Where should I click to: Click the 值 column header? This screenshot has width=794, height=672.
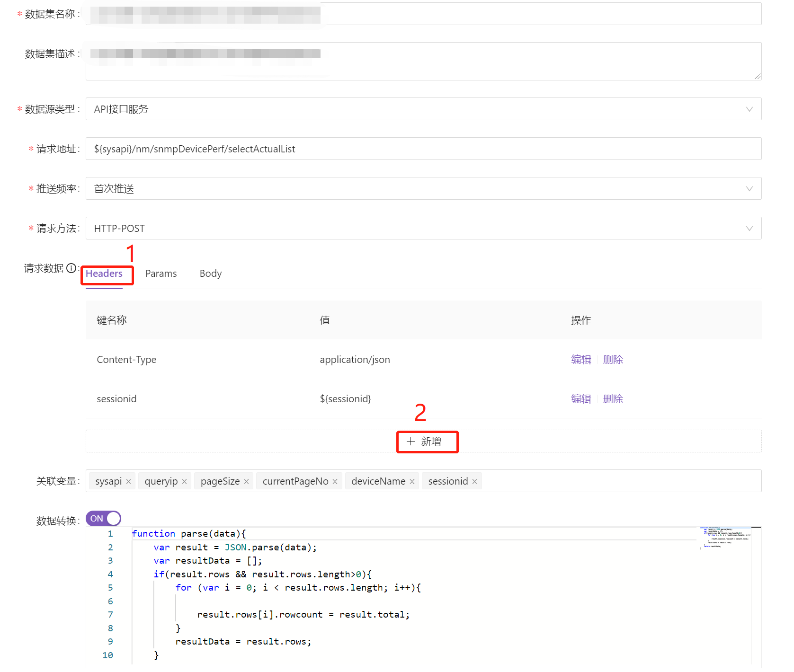click(325, 320)
